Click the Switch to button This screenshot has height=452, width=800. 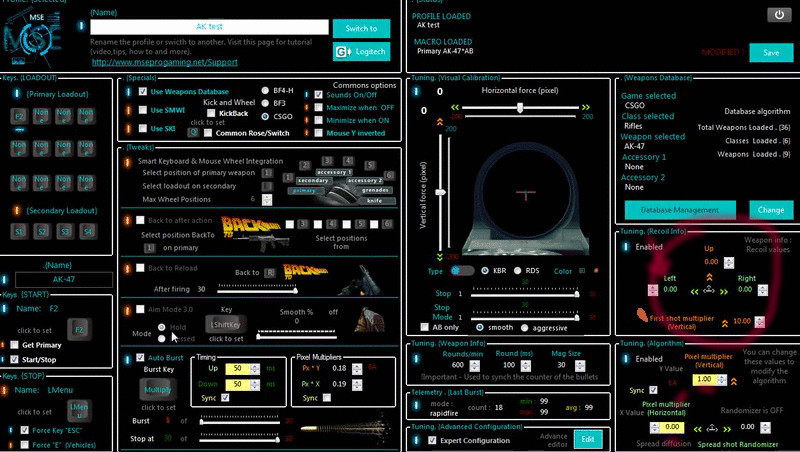click(x=361, y=29)
